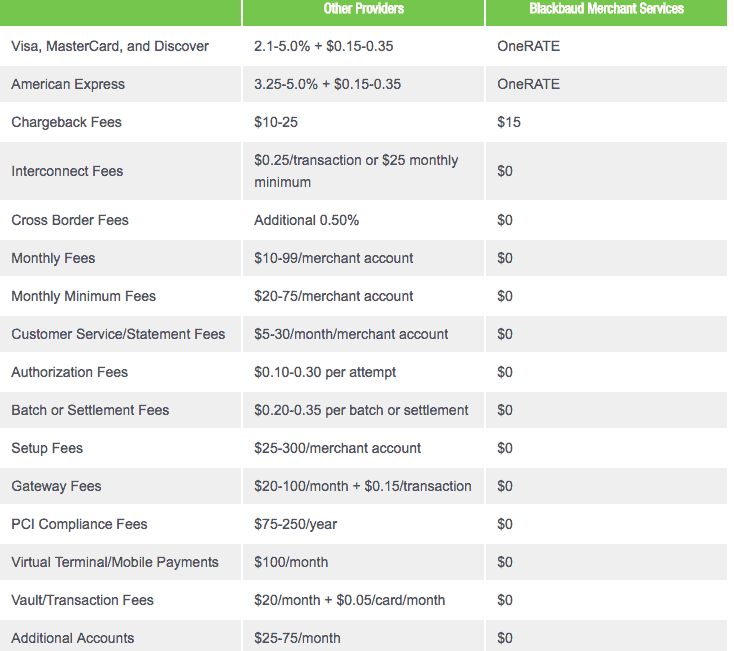Select the '$15' Blackbaud chargeback value
Screen dimensions: 734x651
click(509, 122)
